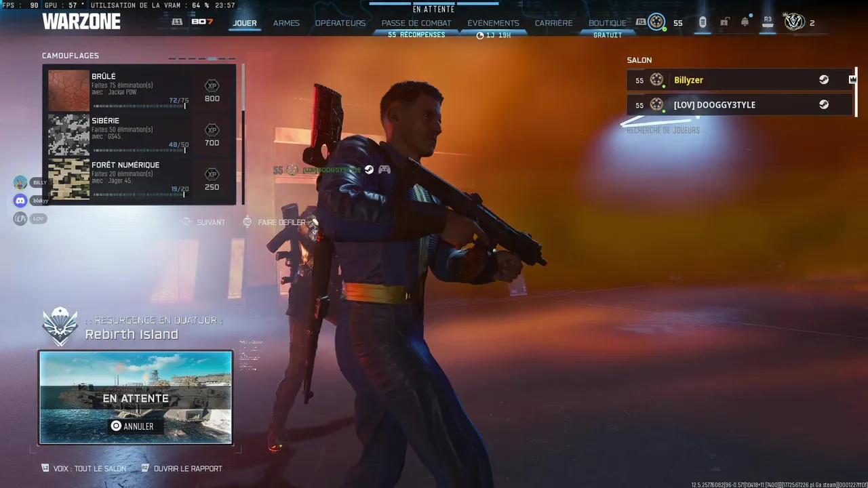
Task: Click the L1 bumper icon
Action: pyautogui.click(x=178, y=22)
